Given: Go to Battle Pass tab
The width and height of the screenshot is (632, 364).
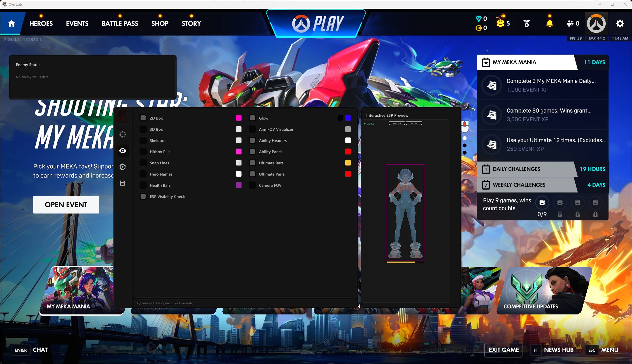Looking at the screenshot, I should (120, 24).
